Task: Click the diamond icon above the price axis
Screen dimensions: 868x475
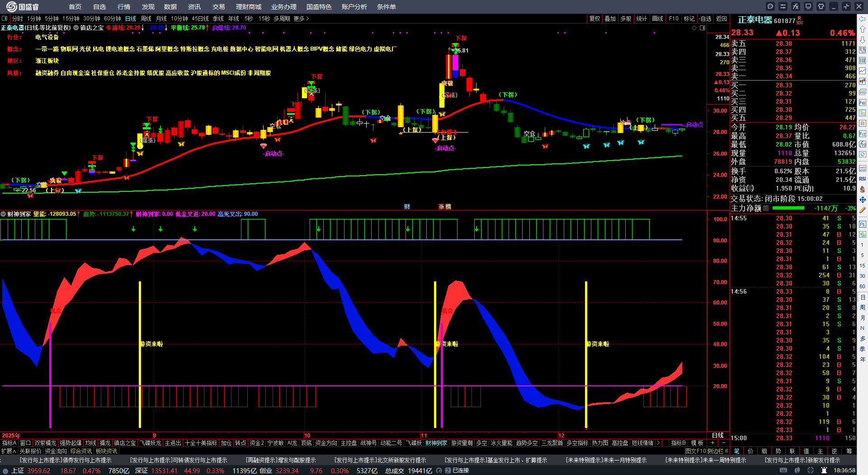Action: pos(694,28)
